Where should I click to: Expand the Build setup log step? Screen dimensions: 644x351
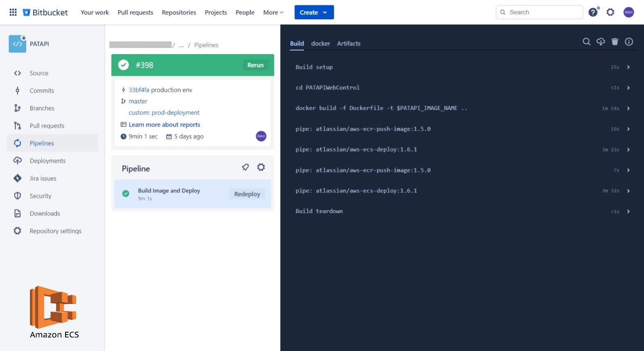tap(628, 67)
